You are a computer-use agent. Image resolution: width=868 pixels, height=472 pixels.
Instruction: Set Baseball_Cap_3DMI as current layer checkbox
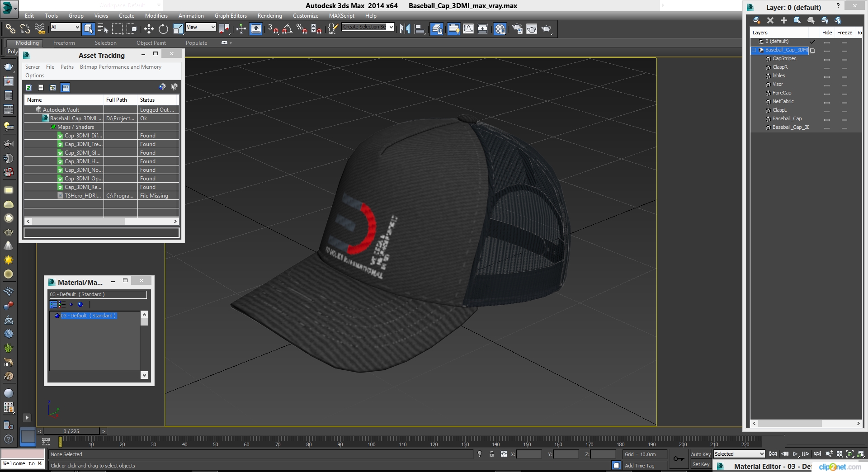[x=812, y=51]
